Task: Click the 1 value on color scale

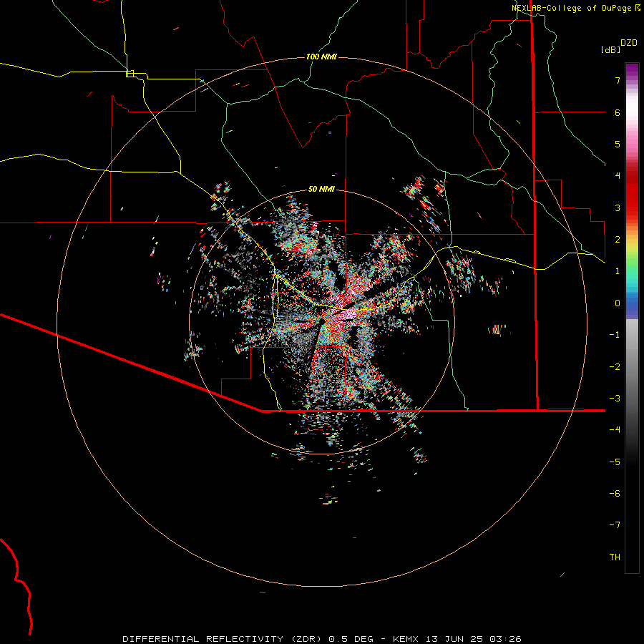Action: pyautogui.click(x=618, y=271)
